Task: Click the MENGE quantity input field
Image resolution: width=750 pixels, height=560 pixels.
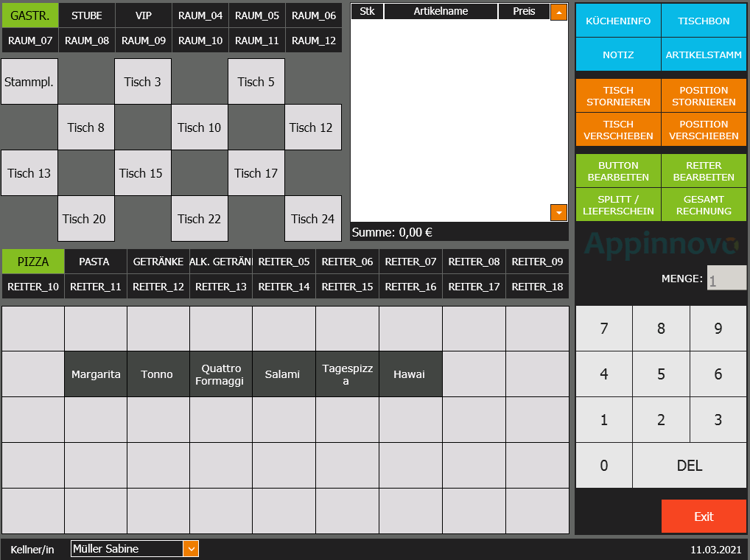Action: pos(726,279)
